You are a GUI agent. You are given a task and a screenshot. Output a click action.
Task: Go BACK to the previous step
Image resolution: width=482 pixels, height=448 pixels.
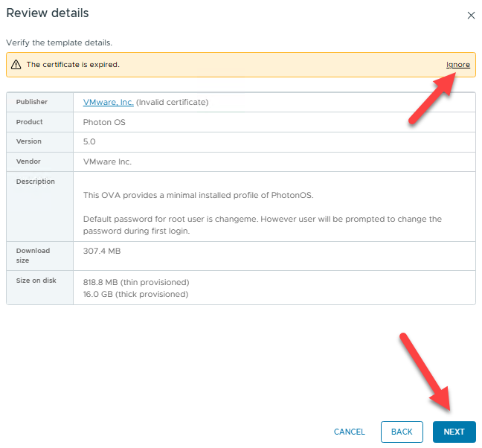(x=402, y=432)
